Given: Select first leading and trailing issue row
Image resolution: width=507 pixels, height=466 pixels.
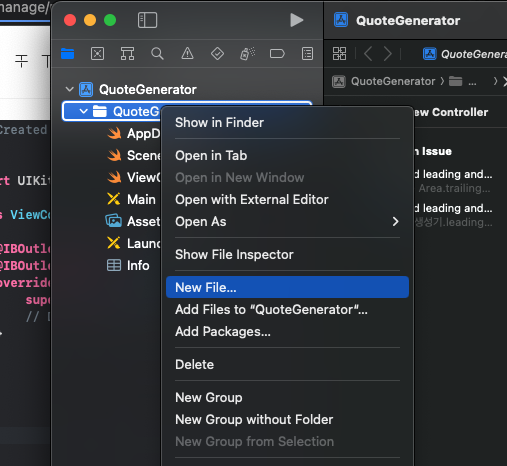Looking at the screenshot, I should click(x=453, y=181).
